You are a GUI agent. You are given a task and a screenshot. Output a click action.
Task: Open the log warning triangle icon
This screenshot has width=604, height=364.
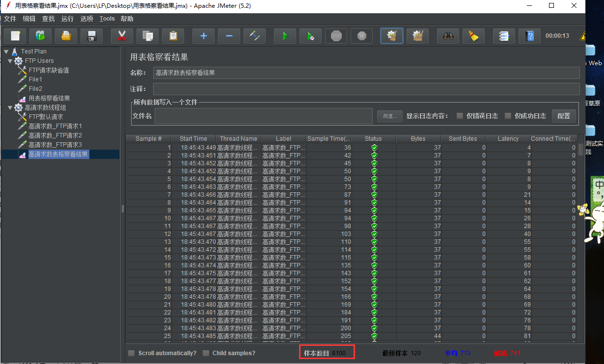click(582, 36)
